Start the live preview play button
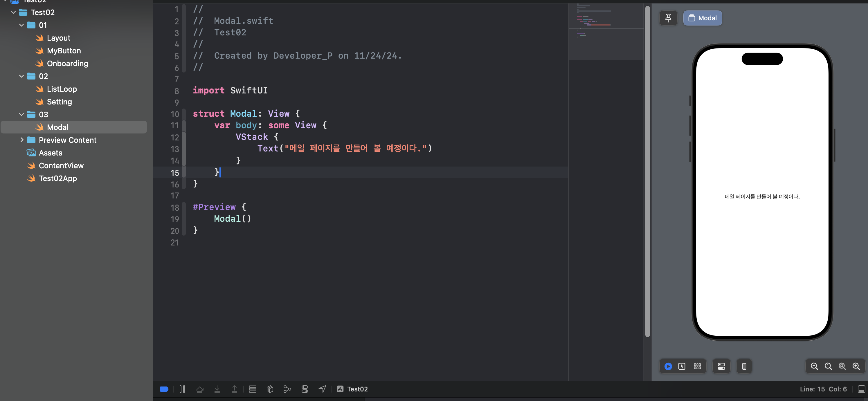868x401 pixels. pyautogui.click(x=668, y=366)
